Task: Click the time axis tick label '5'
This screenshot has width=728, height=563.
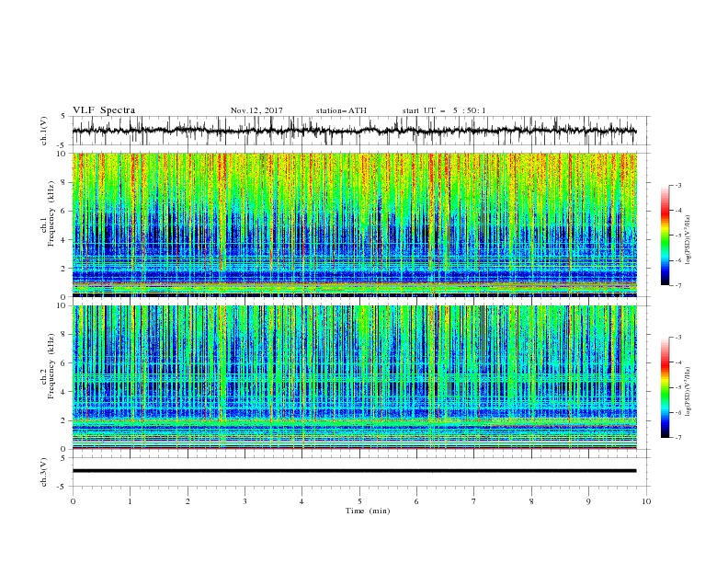Action: tap(359, 501)
